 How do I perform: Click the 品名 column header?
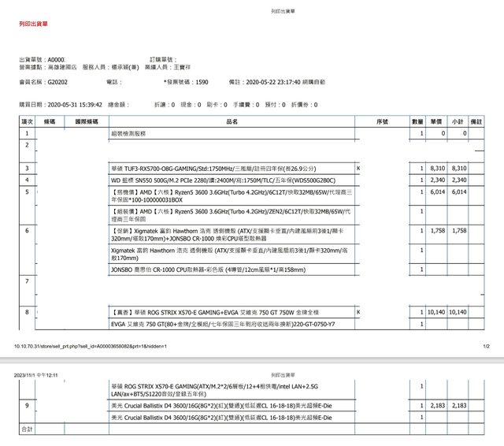pos(232,122)
